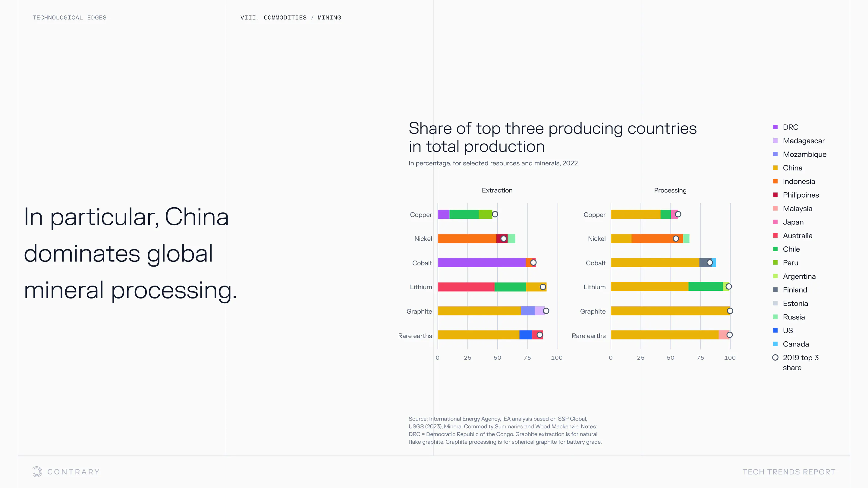Click the TECHNOLOGICAL EDGES header label
Viewport: 868px width, 488px height.
point(69,17)
